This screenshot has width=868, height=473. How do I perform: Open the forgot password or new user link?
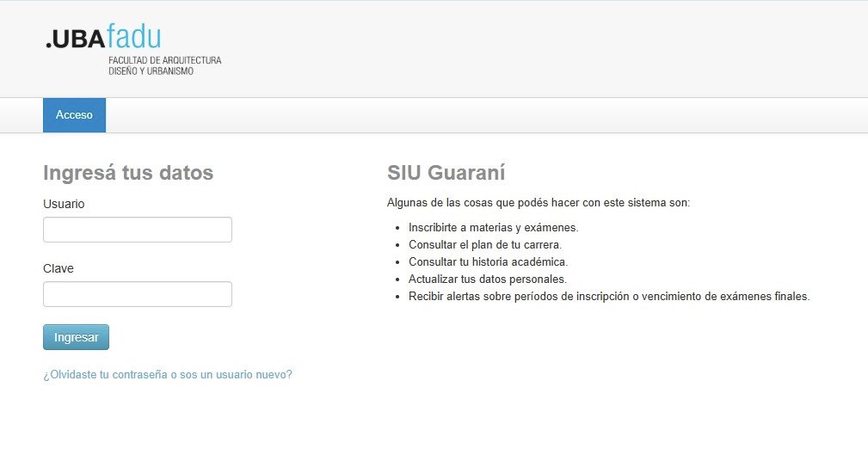coord(168,374)
